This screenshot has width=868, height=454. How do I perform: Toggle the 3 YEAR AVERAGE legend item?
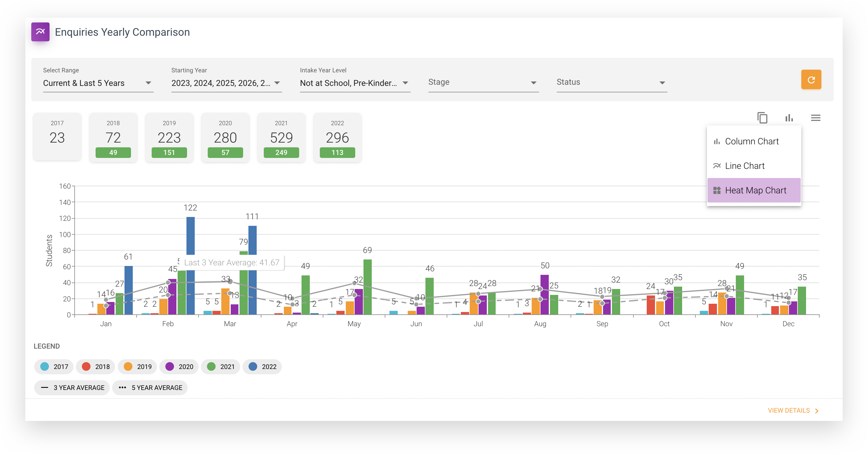(x=71, y=388)
